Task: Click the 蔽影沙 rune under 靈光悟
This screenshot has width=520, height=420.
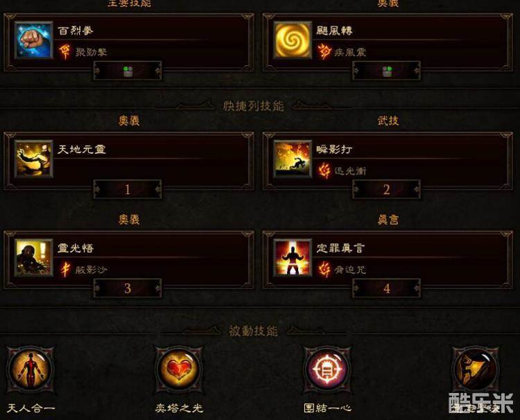Action: point(65,269)
